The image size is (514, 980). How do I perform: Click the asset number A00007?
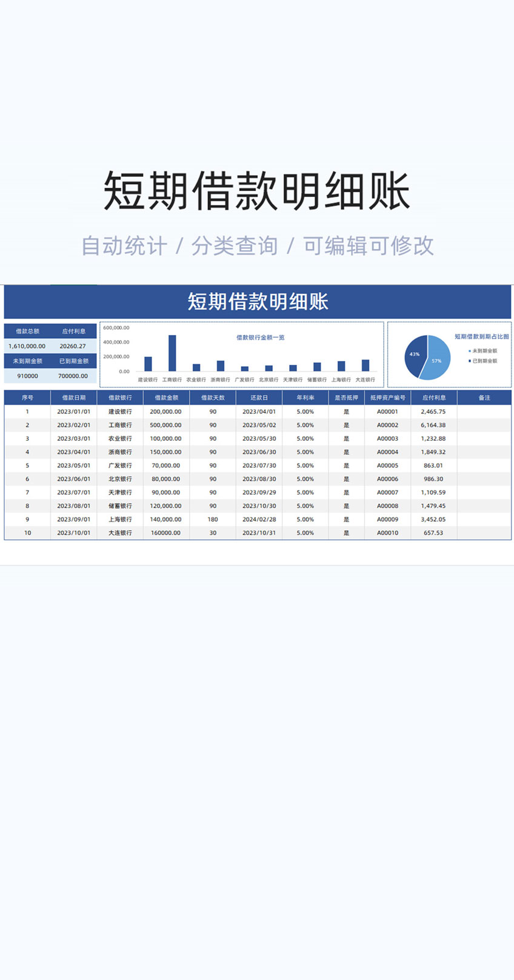pyautogui.click(x=388, y=493)
